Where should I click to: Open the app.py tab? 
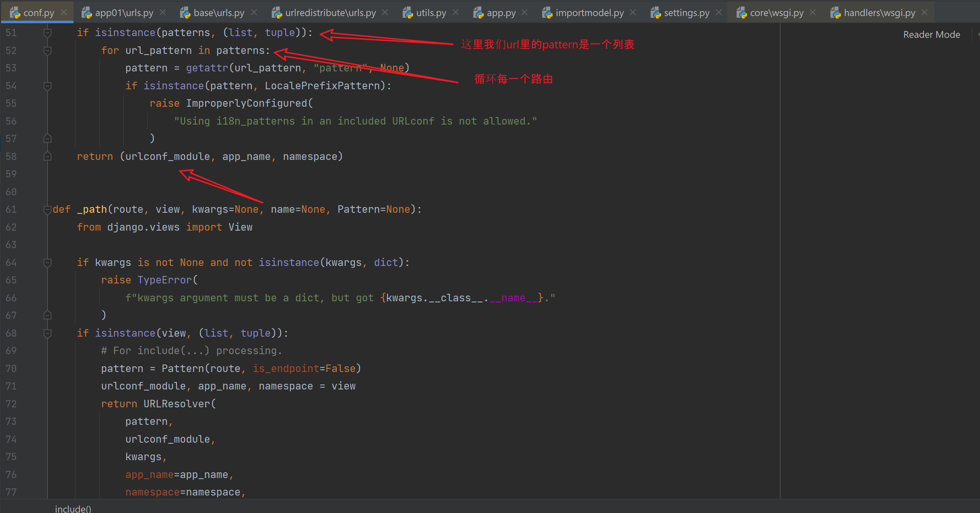tap(501, 13)
